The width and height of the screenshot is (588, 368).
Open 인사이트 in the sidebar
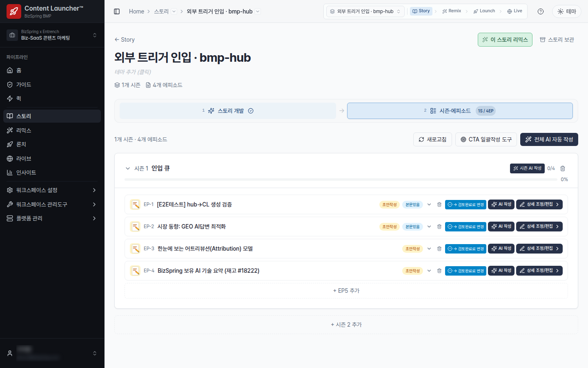pos(52,173)
